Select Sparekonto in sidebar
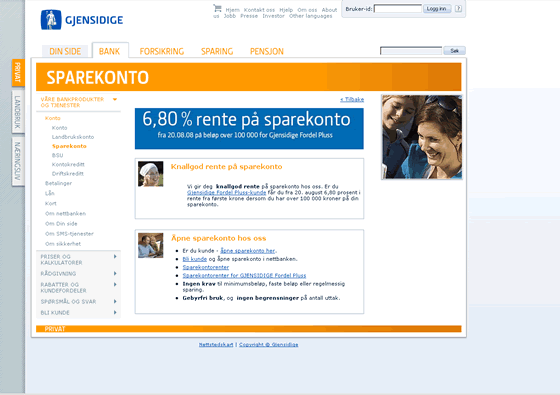The height and width of the screenshot is (395, 560). point(69,146)
